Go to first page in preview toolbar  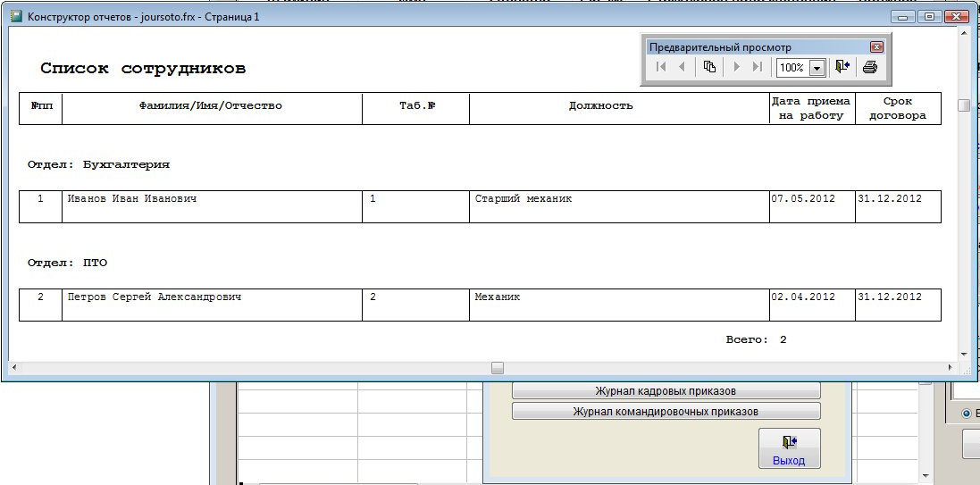[x=661, y=67]
